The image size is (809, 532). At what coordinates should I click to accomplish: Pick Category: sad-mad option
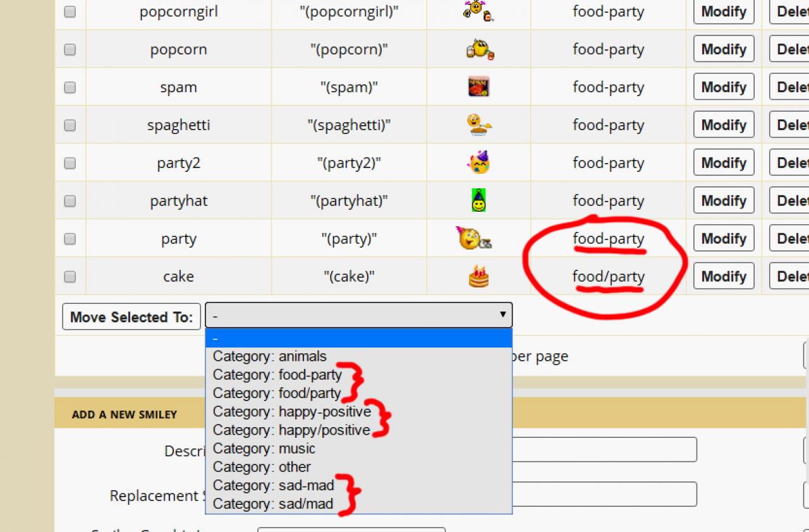coord(358,485)
